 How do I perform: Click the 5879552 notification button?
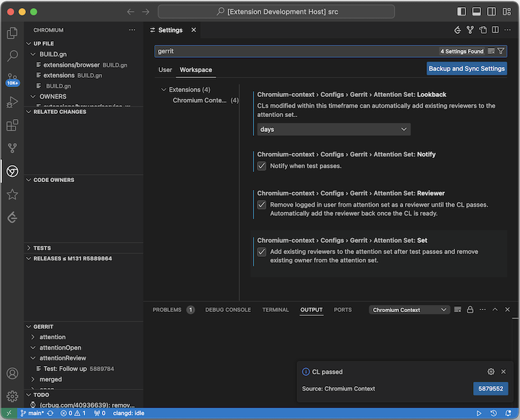[x=491, y=389]
